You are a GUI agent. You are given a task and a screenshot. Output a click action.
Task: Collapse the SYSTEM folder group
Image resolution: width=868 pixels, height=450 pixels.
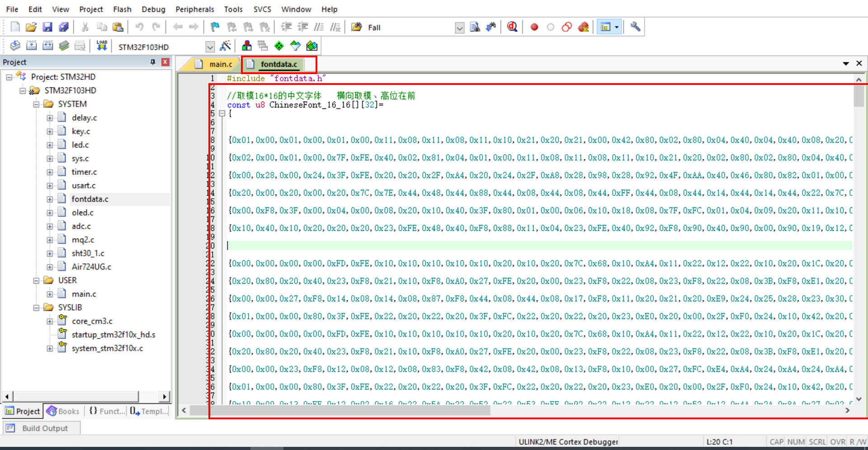[36, 104]
